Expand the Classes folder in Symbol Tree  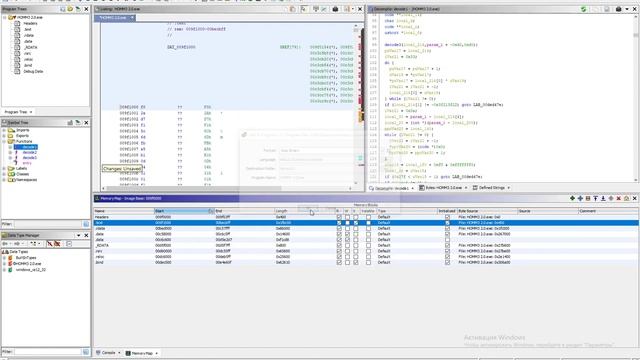pos(4,174)
